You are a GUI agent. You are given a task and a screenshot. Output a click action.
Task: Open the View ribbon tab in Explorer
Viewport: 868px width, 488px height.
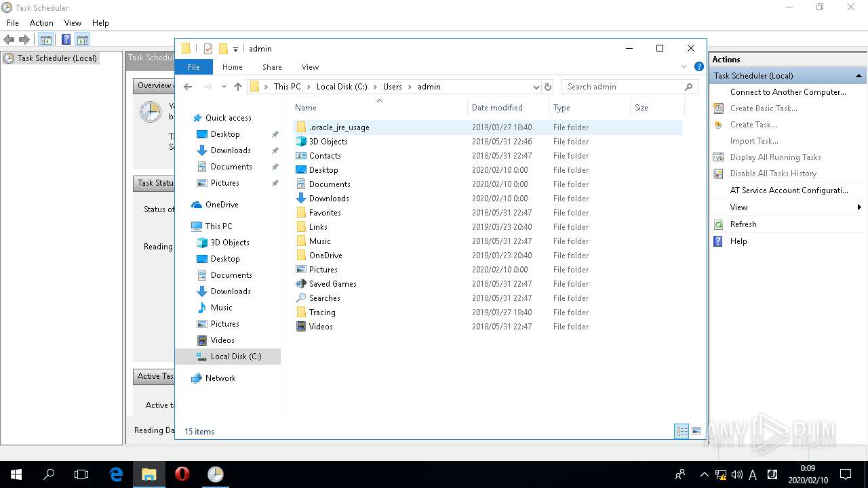[x=310, y=67]
